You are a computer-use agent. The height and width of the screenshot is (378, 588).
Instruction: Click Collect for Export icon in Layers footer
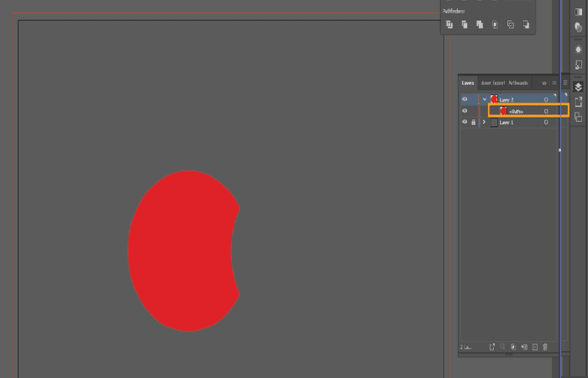(x=492, y=347)
